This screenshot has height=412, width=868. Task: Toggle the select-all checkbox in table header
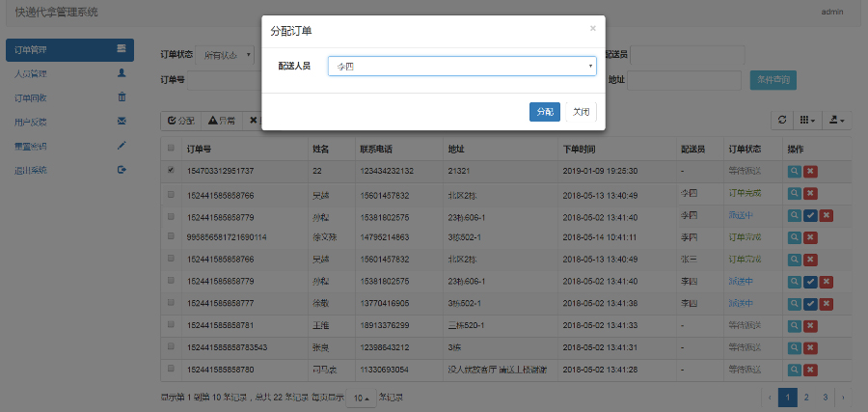click(x=172, y=149)
